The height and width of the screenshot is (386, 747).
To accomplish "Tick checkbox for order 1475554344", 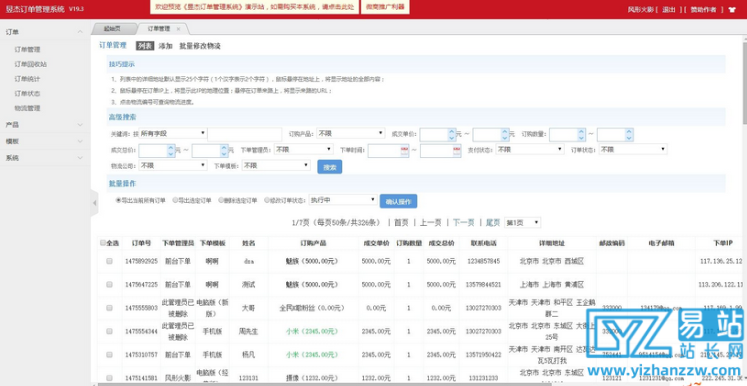I will coord(110,331).
